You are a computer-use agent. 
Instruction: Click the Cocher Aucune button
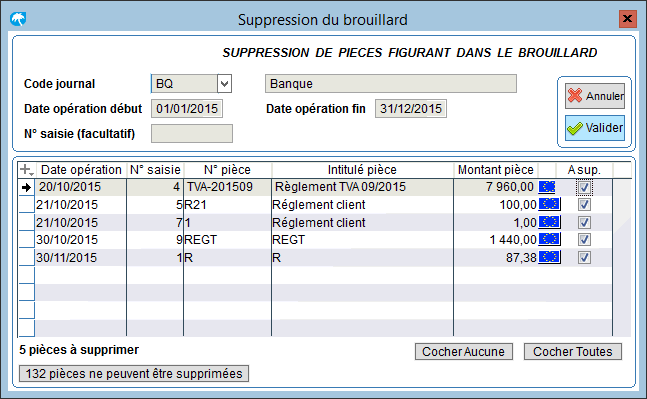click(463, 352)
